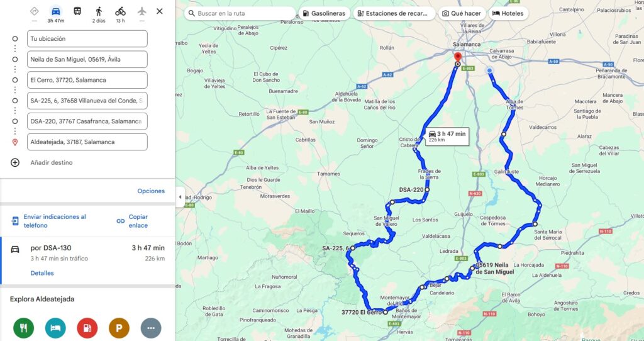The height and width of the screenshot is (341, 644).
Task: Tap the gas stations explore icon
Action: (x=87, y=328)
